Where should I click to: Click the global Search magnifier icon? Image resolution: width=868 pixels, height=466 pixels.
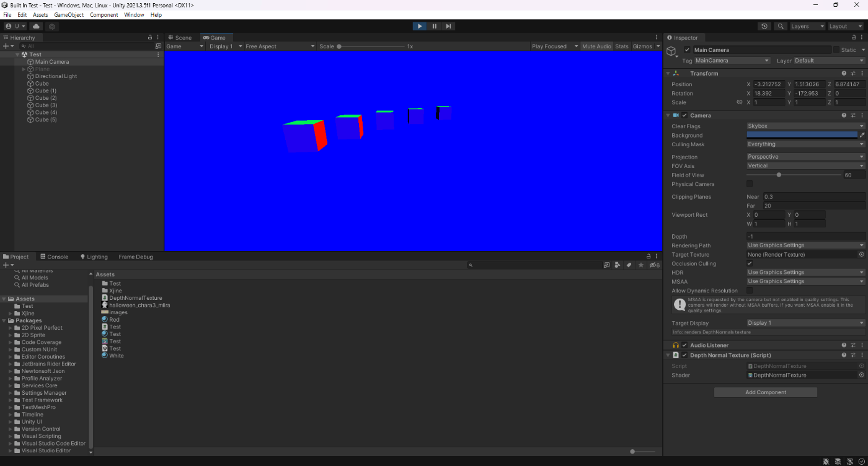[781, 27]
